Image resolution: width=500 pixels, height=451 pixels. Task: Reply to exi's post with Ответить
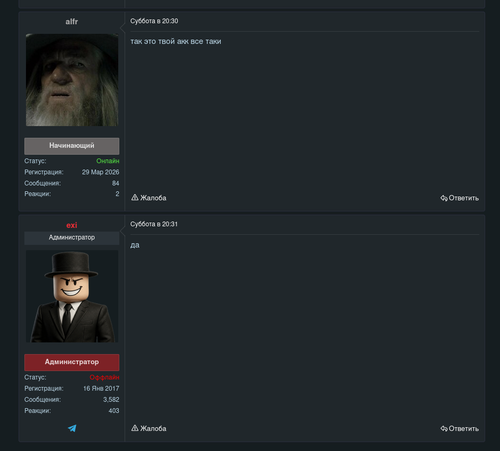click(460, 429)
